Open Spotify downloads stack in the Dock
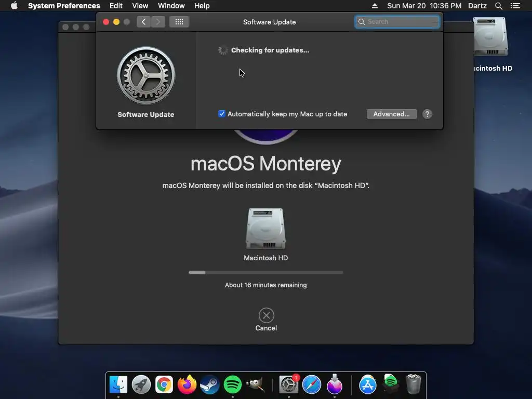Viewport: 532px width, 399px height. [391, 384]
